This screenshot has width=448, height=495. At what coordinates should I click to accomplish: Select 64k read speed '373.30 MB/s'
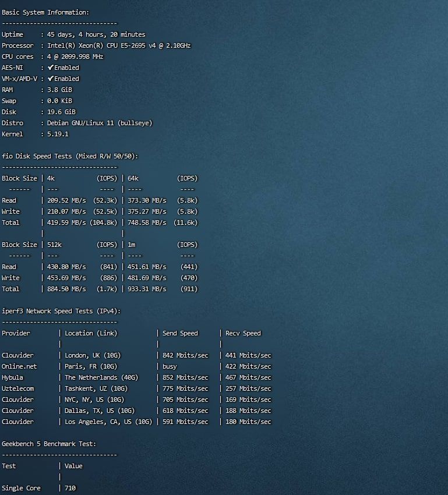(x=147, y=200)
